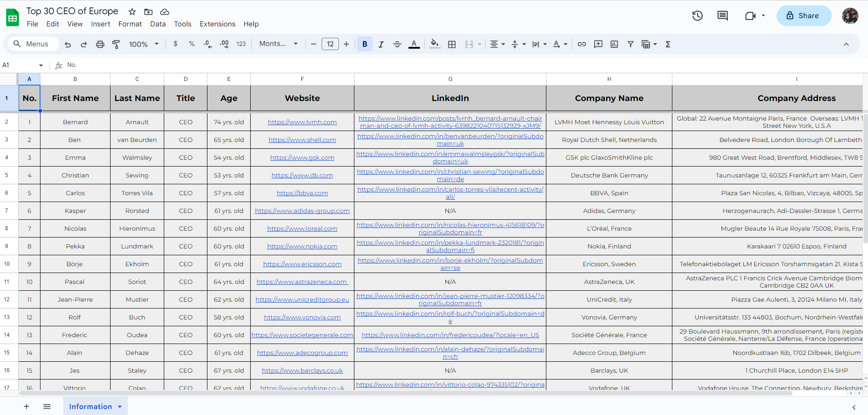Select column F header

pyautogui.click(x=302, y=79)
